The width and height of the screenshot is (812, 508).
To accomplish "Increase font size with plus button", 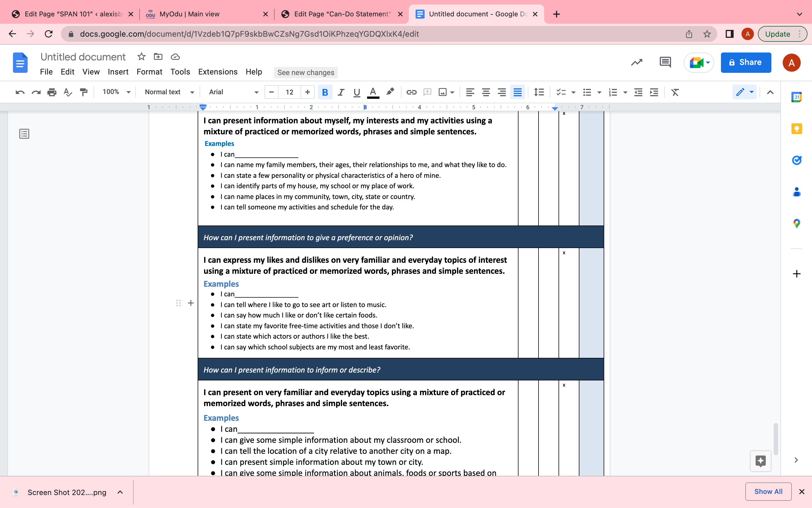I will point(307,92).
